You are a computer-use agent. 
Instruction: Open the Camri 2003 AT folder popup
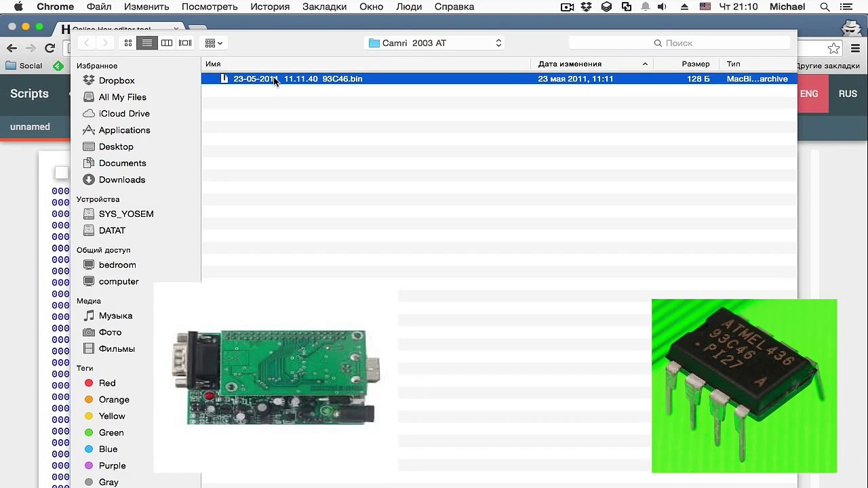coord(435,43)
